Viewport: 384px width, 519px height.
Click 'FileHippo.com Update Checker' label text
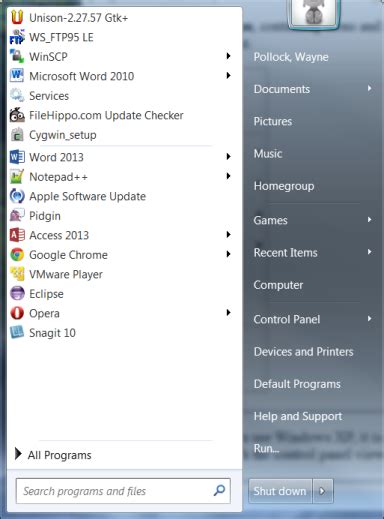tap(106, 115)
